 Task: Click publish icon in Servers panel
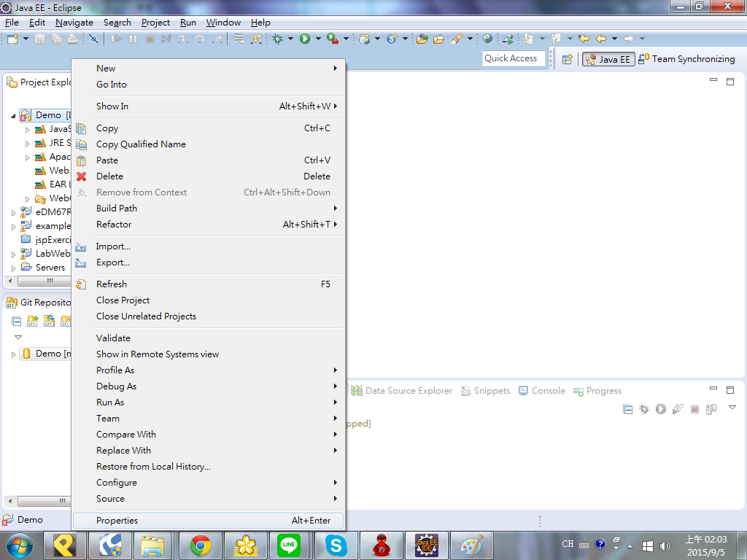(x=712, y=409)
